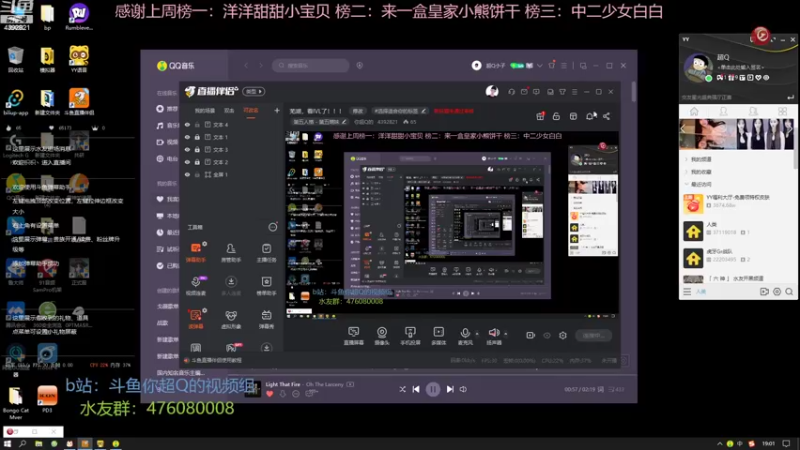Viewport: 800px width, 450px height.
Task: Skip to next song in QQ音乐
Action: 450,389
